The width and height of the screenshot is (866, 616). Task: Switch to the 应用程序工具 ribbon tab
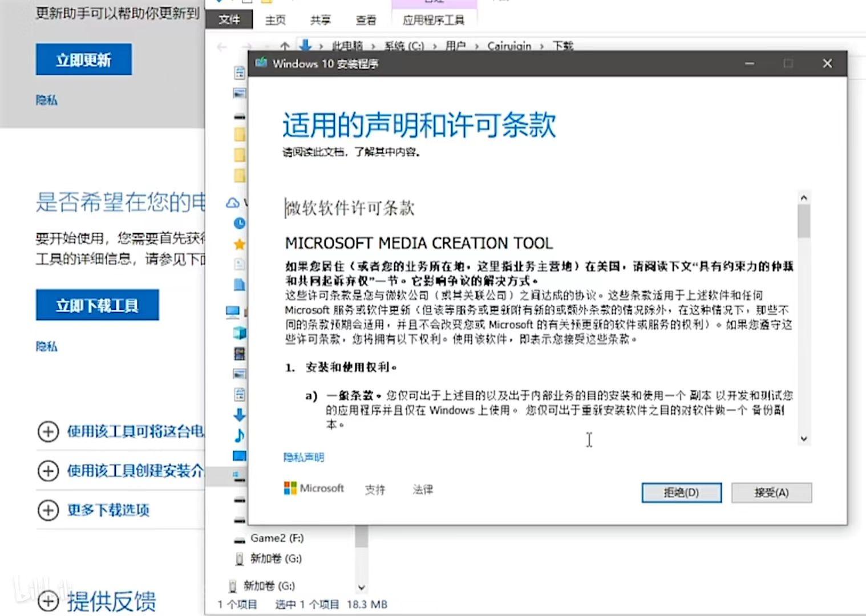[434, 20]
